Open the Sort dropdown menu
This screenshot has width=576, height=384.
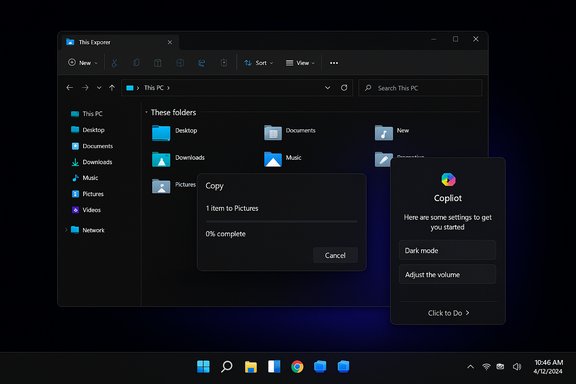click(259, 63)
